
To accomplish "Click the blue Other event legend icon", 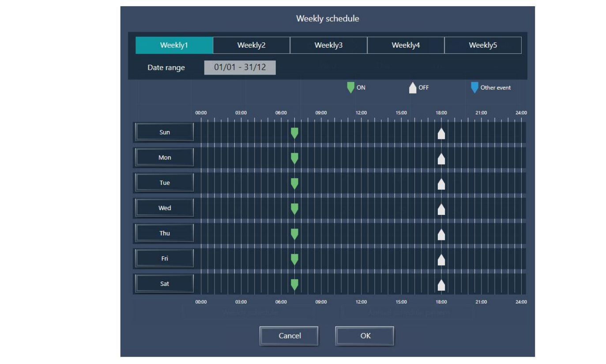I will (x=474, y=87).
